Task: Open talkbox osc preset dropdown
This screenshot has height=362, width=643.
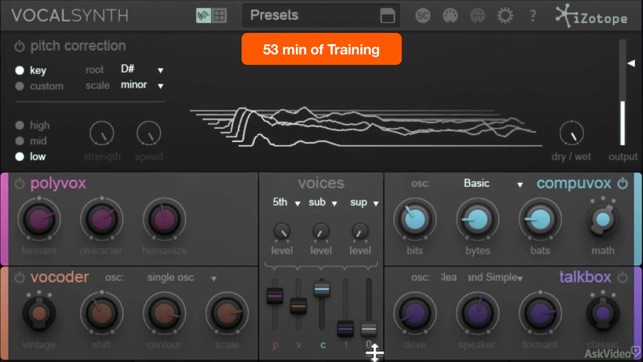Action: click(482, 278)
